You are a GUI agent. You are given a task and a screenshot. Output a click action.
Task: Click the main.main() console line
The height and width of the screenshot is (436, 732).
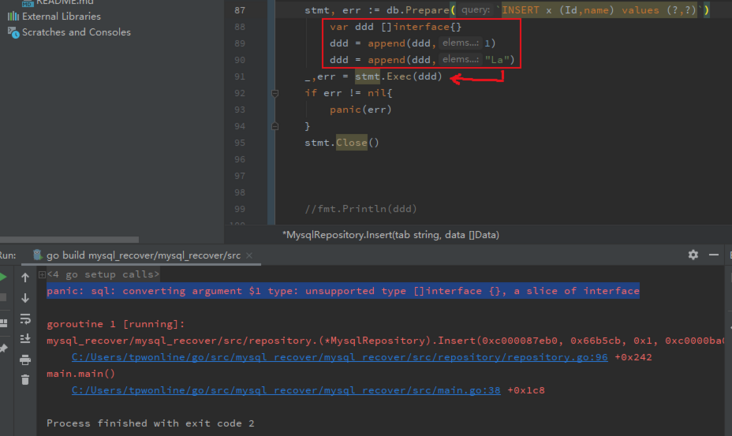pos(81,373)
